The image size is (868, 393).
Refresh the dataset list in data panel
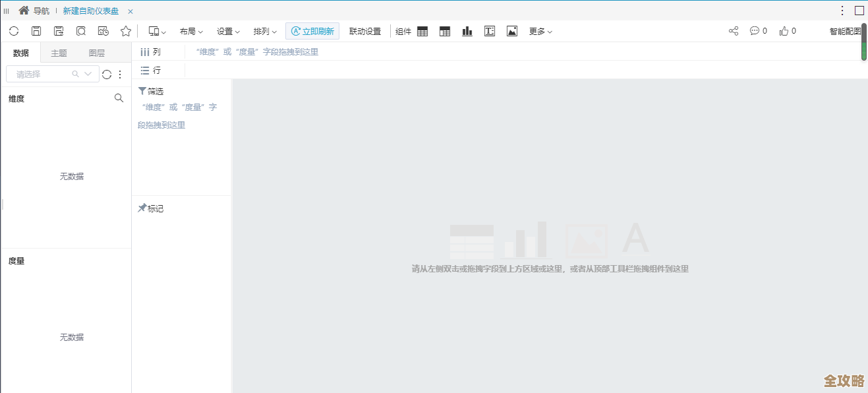point(107,75)
